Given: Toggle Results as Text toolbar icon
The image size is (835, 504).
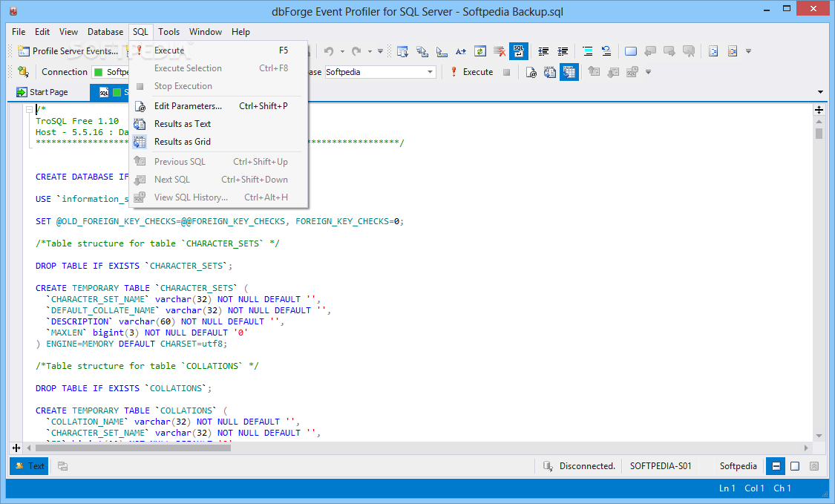Looking at the screenshot, I should [550, 72].
